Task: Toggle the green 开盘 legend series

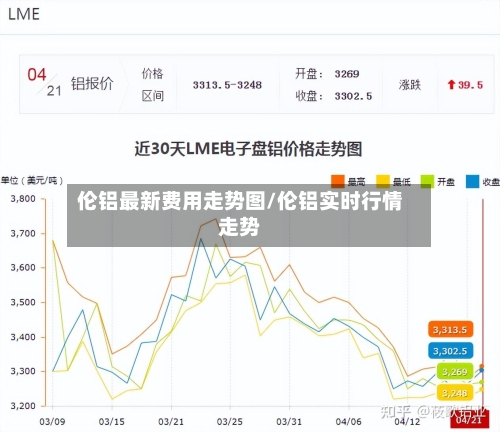Action: click(438, 182)
